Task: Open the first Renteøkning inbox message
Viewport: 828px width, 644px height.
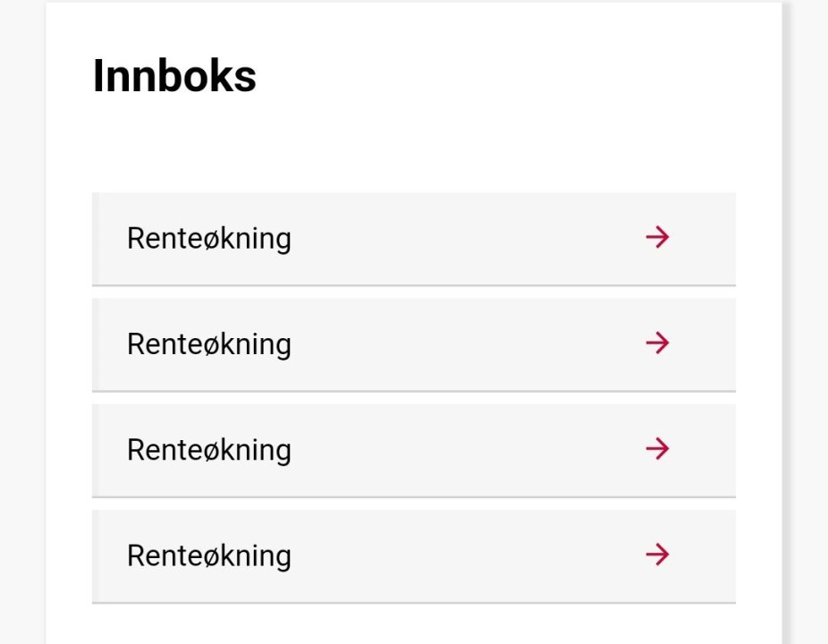Action: tap(413, 239)
